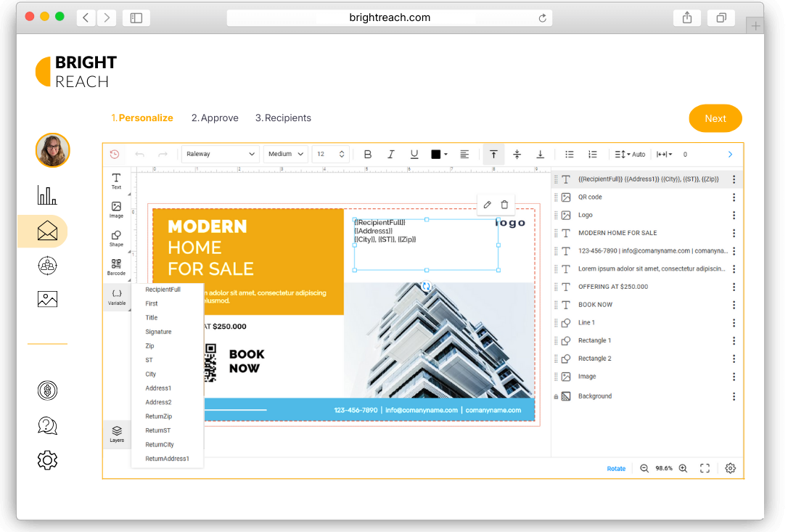Image resolution: width=788 pixels, height=532 pixels.
Task: Select the Image tool in the editor toolbar
Action: click(x=116, y=210)
